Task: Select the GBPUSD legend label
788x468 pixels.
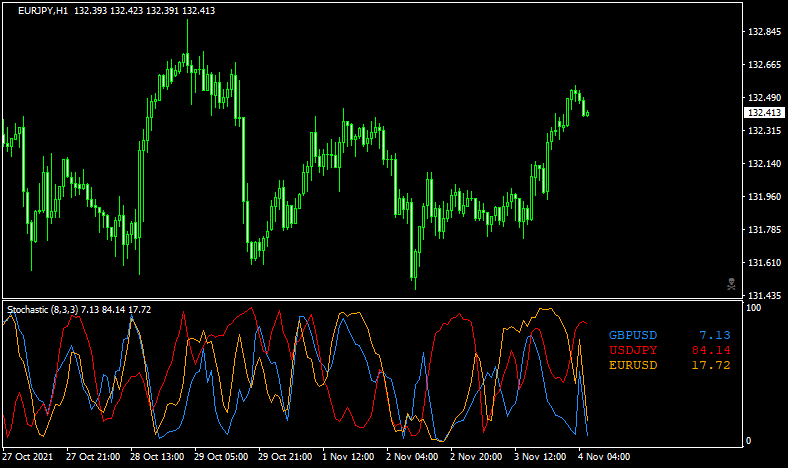Action: click(x=634, y=335)
